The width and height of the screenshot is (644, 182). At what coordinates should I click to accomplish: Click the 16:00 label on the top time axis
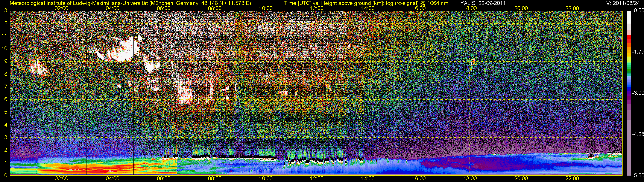(419, 8)
